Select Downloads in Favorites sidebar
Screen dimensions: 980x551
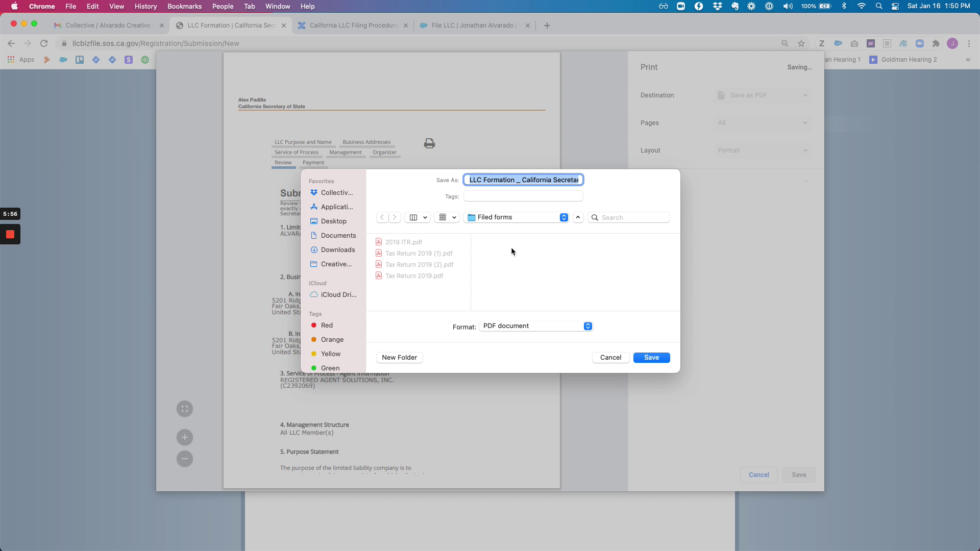tap(337, 250)
